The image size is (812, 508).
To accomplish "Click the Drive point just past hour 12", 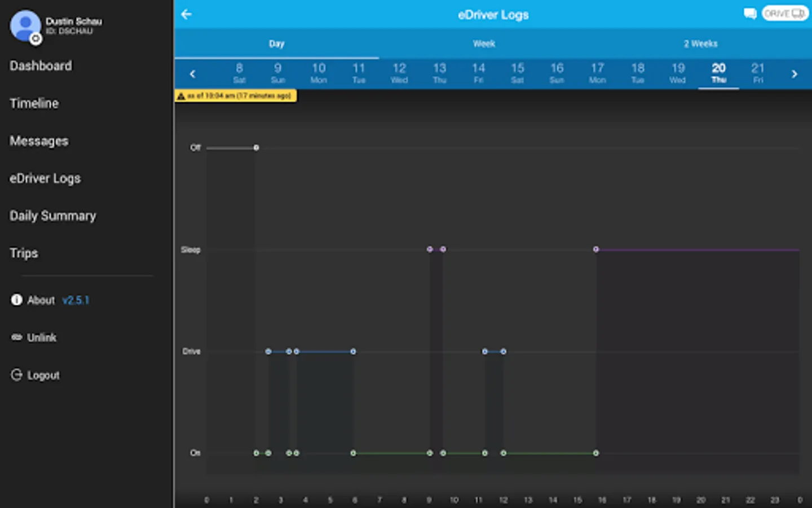I will [504, 352].
